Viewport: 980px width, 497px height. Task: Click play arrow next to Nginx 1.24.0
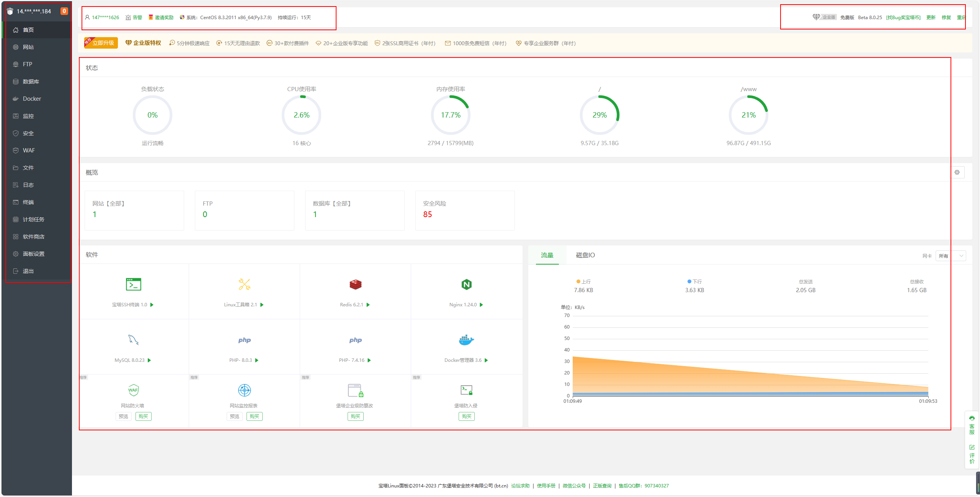pos(482,305)
